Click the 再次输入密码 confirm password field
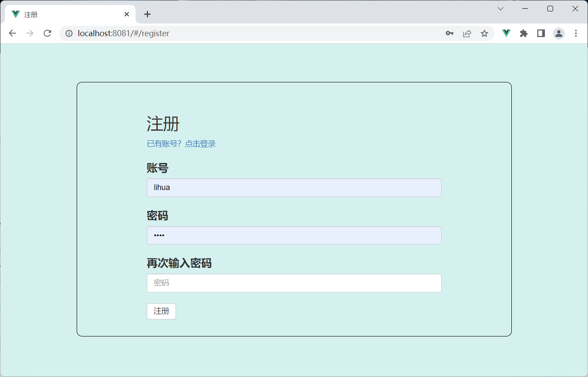588x377 pixels. click(x=294, y=283)
